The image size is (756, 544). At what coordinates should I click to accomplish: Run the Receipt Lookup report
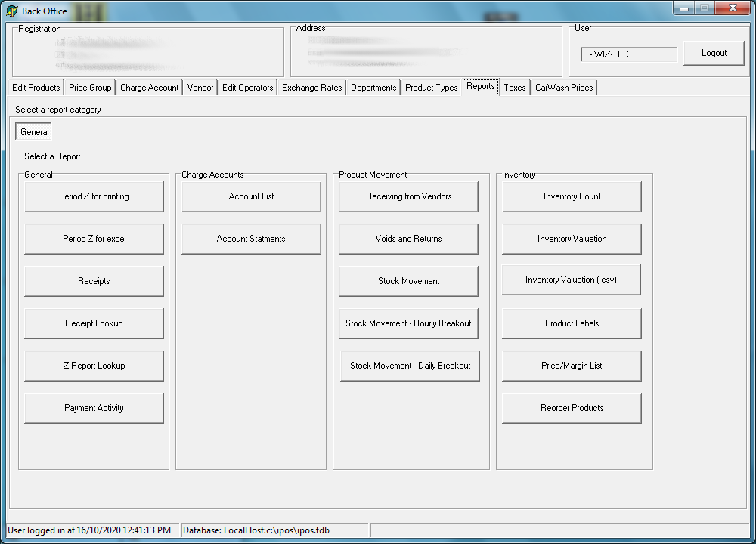(94, 323)
